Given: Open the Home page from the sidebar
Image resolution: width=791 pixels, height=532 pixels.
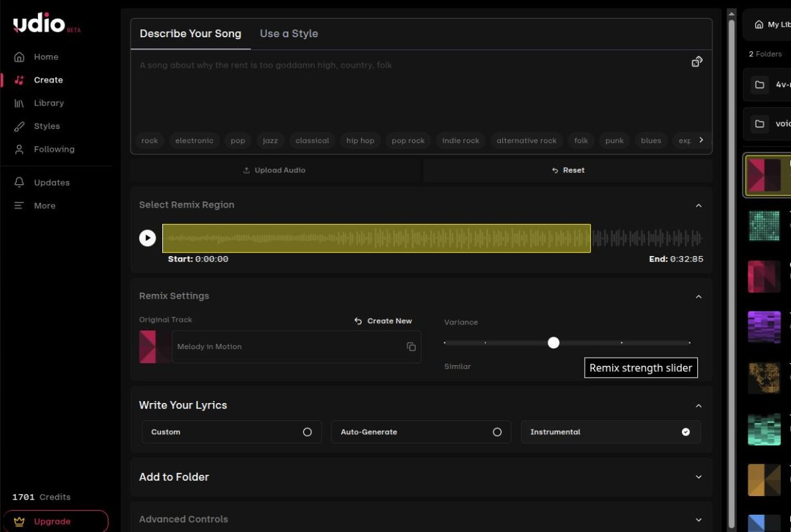Looking at the screenshot, I should click(46, 57).
